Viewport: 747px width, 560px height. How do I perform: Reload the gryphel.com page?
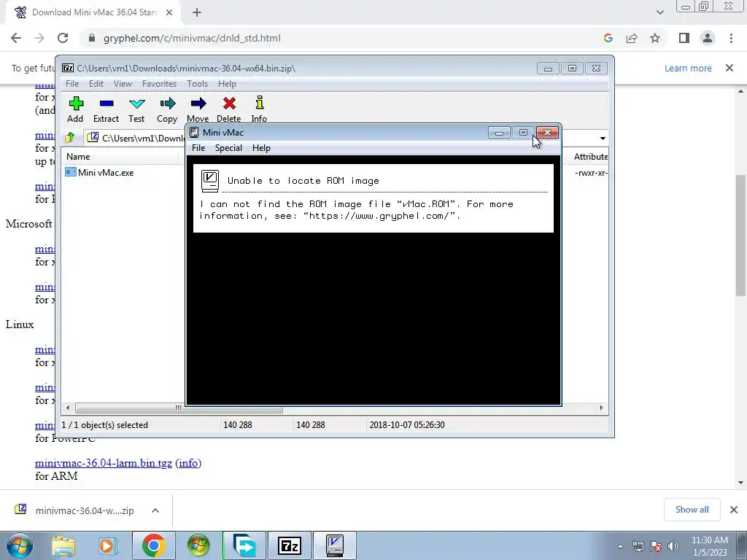tap(63, 38)
